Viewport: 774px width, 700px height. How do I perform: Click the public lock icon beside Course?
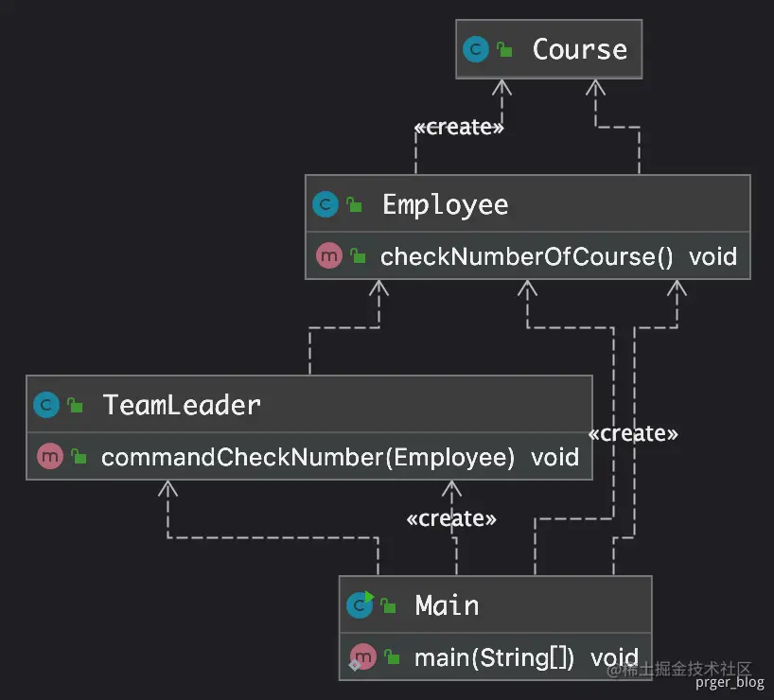click(504, 49)
